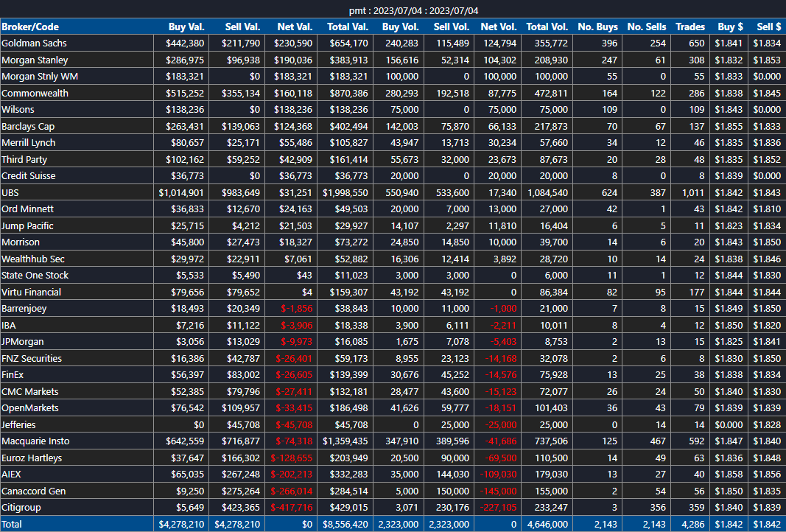The height and width of the screenshot is (532, 786).
Task: Select the JPMorgan broker name
Action: (x=23, y=341)
